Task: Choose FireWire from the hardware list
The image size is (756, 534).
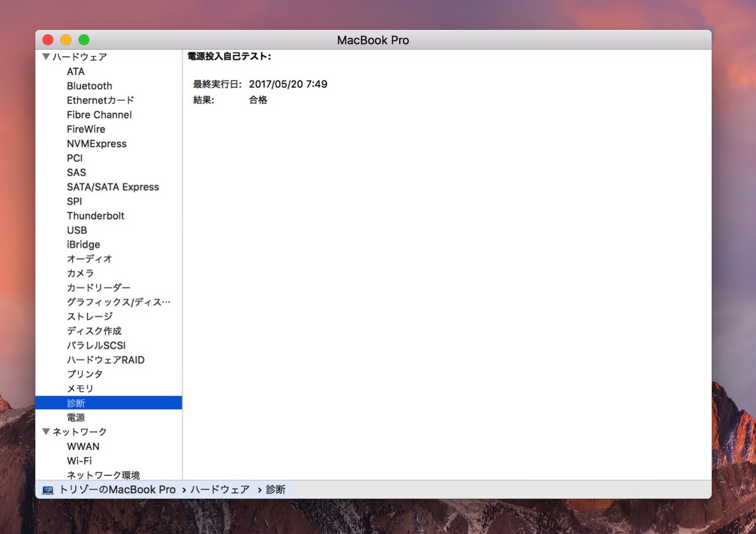Action: (x=86, y=129)
